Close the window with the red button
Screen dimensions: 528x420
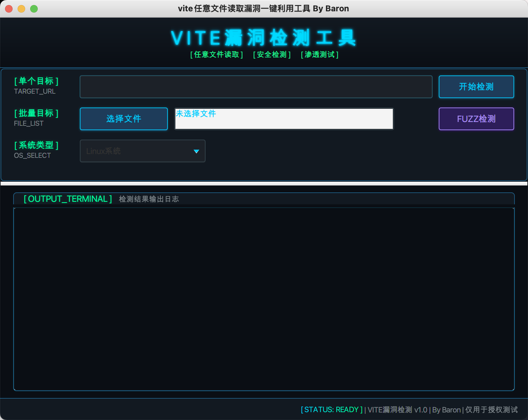point(9,9)
